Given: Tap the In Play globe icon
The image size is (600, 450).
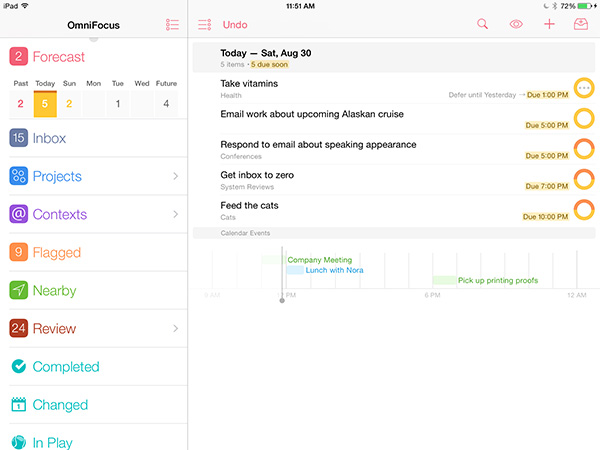Looking at the screenshot, I should (x=18, y=442).
